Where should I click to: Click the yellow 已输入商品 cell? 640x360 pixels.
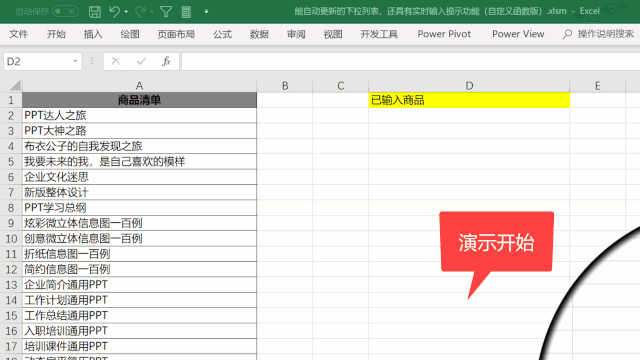(x=469, y=100)
